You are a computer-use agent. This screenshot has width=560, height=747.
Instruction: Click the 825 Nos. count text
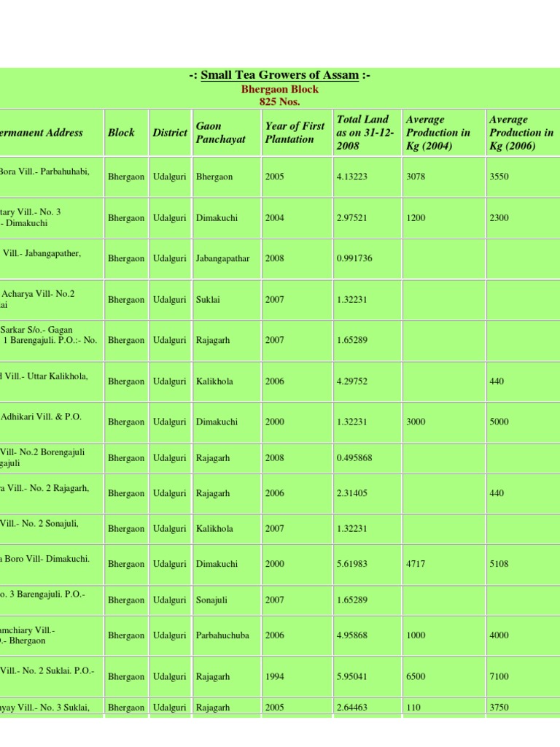pyautogui.click(x=279, y=101)
